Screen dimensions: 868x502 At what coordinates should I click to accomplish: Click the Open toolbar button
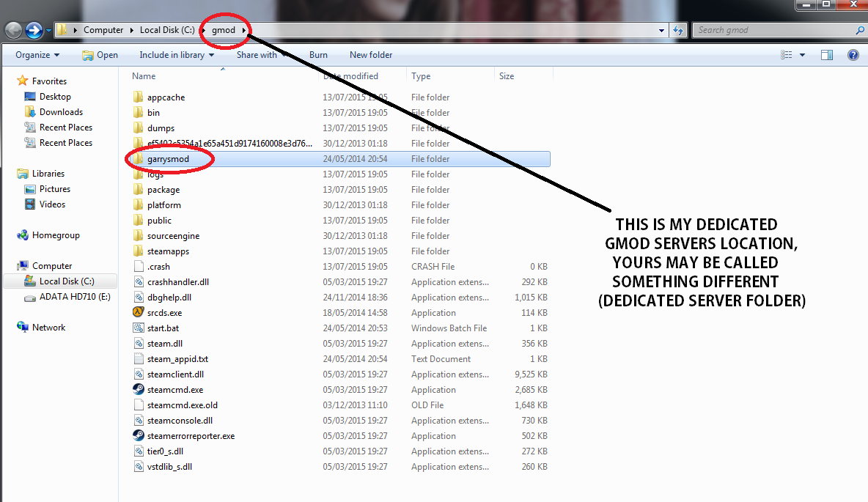[100, 55]
